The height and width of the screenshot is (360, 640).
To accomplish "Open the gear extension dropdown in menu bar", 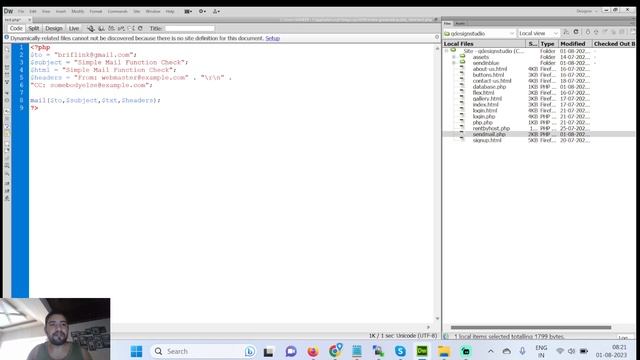I will [x=202, y=11].
